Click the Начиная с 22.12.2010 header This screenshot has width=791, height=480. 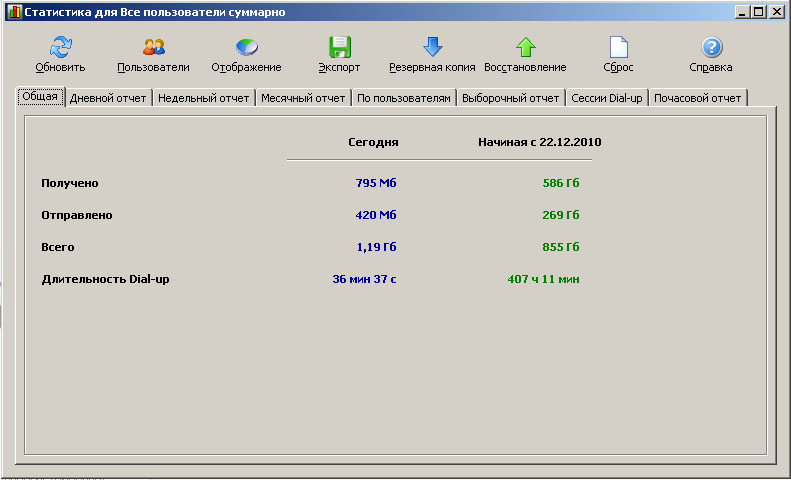point(540,142)
